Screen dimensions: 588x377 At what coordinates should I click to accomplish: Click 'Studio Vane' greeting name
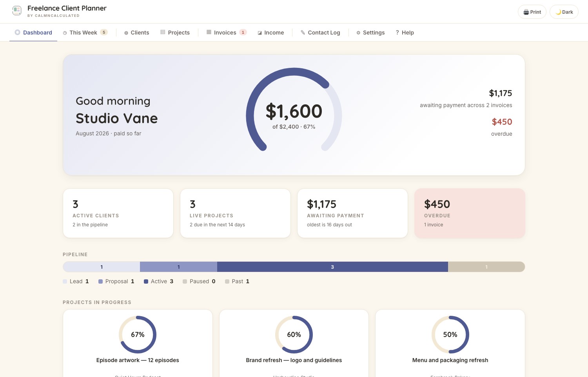[x=117, y=118]
